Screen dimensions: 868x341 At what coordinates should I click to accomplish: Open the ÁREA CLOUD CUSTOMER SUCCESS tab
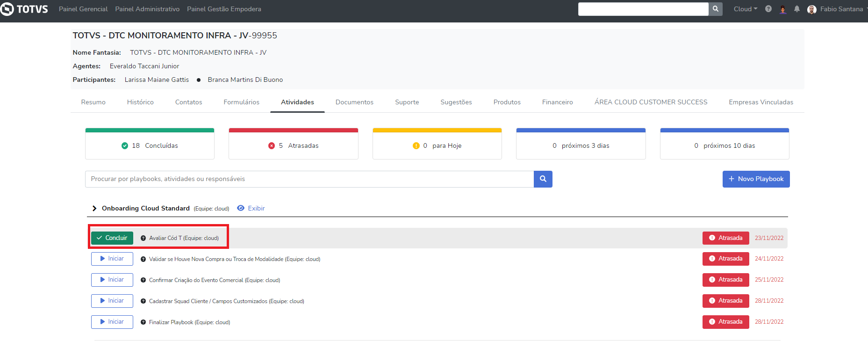(x=651, y=102)
